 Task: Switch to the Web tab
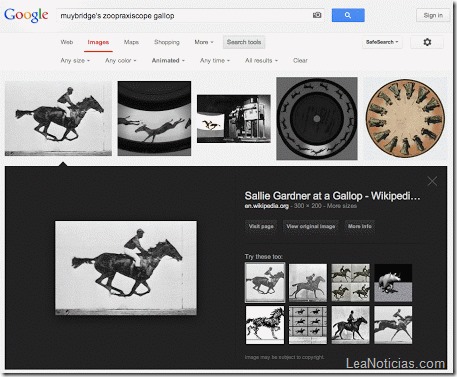tap(67, 42)
